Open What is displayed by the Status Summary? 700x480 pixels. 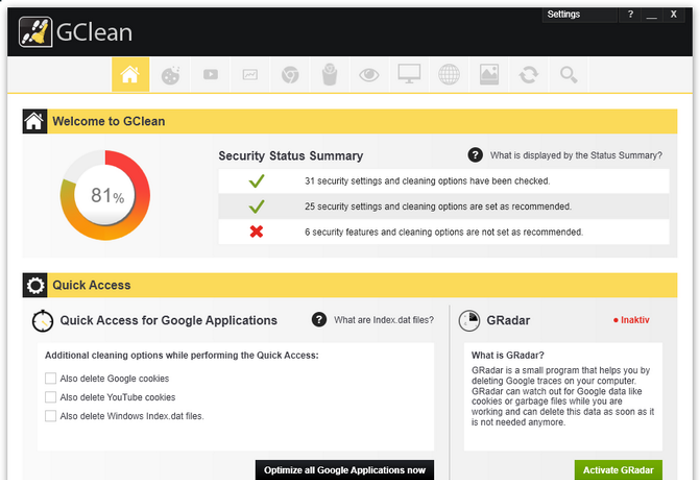(x=576, y=155)
